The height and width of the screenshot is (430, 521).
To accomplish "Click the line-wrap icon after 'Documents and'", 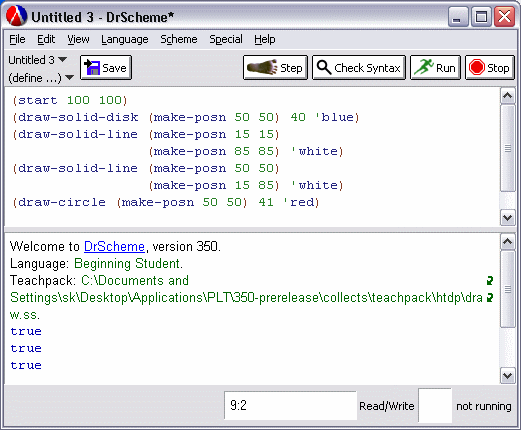I will click(x=490, y=281).
